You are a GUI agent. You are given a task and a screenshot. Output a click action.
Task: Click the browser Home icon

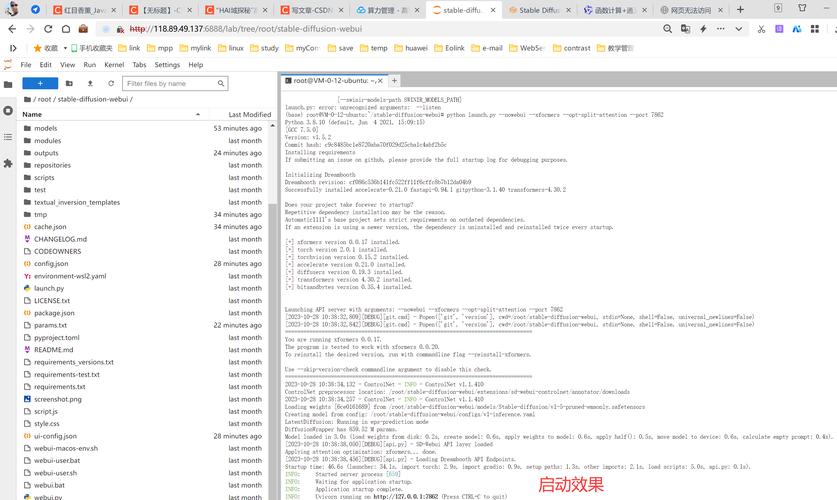(x=66, y=29)
